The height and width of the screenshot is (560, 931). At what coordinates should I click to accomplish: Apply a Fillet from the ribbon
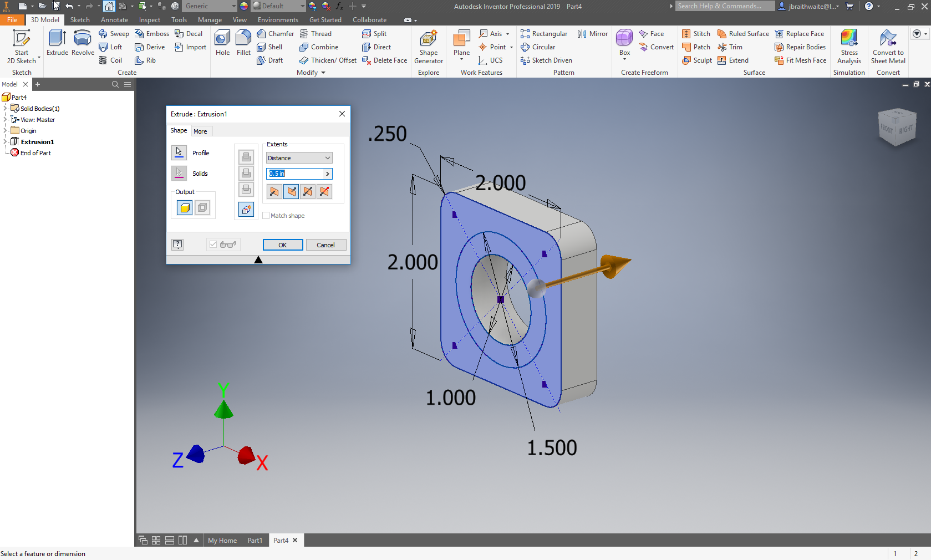point(243,43)
